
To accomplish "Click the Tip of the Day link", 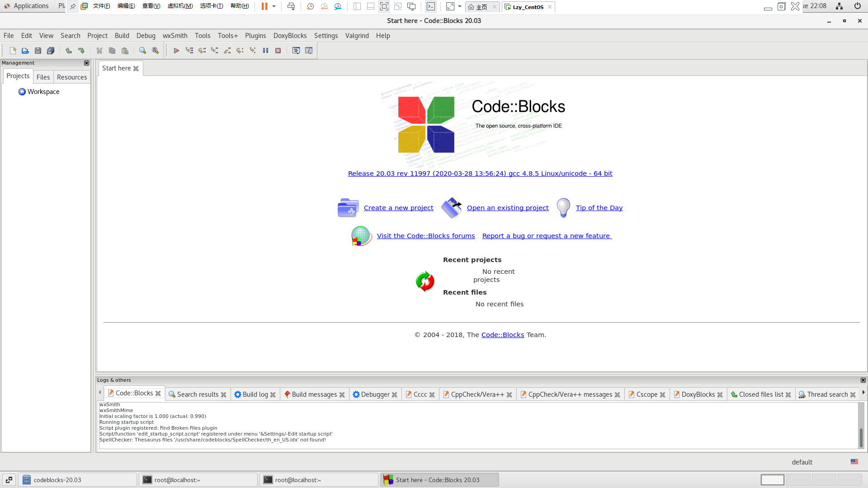I will click(x=599, y=208).
